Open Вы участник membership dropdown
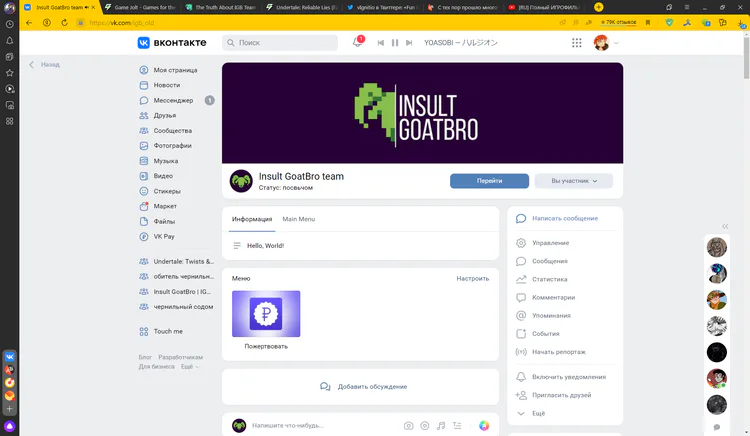 574,181
